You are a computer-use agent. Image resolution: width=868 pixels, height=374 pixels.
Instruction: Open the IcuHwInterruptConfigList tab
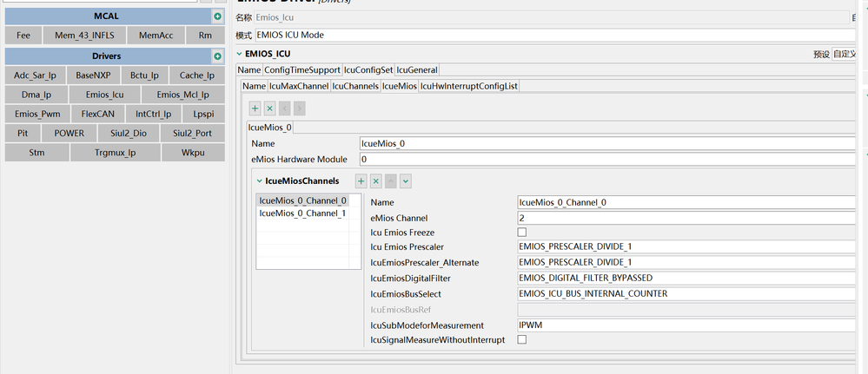pos(469,86)
